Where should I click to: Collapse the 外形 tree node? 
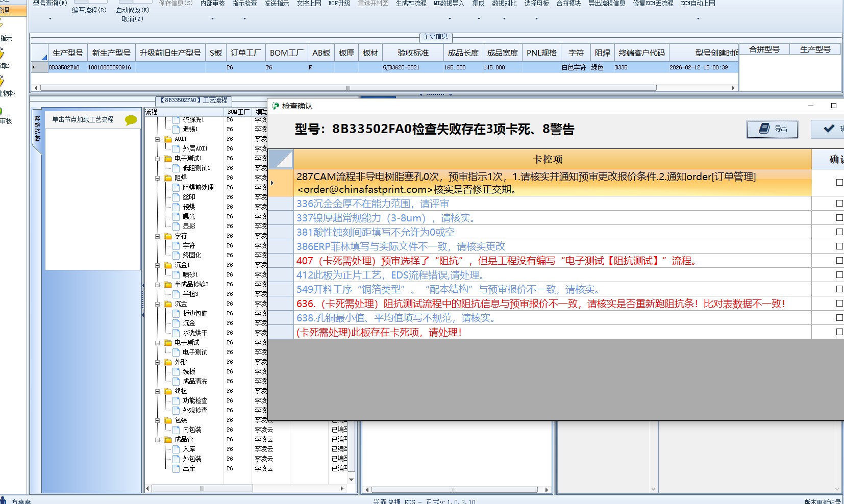(158, 362)
